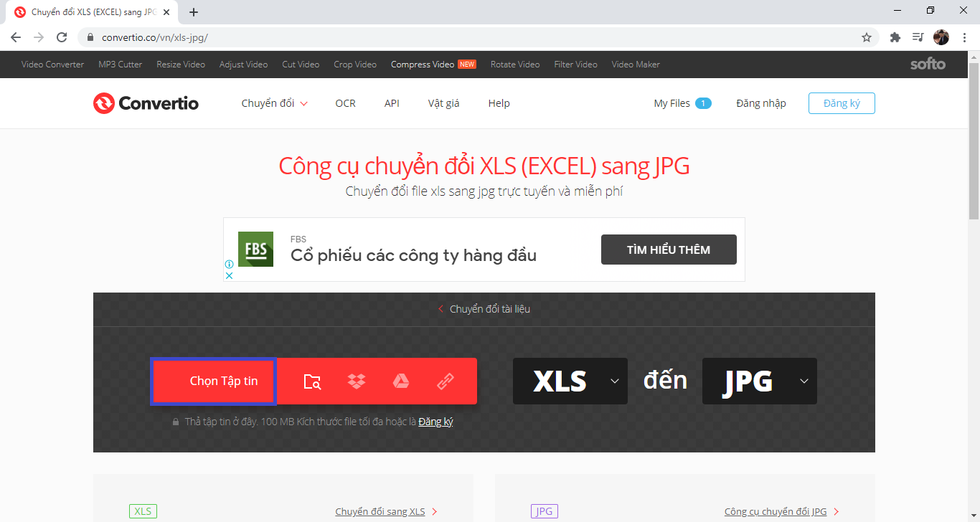Open Rotate Video tool
The image size is (980, 522).
click(x=515, y=65)
